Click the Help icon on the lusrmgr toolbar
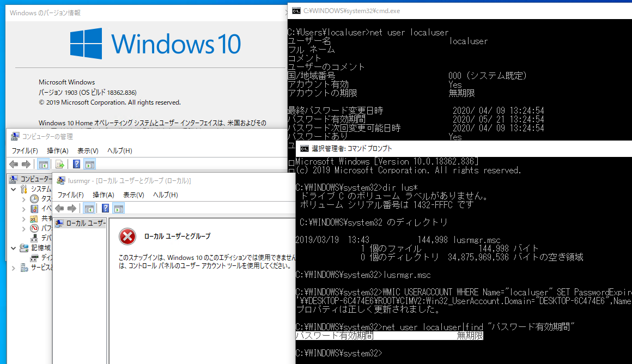The height and width of the screenshot is (364, 632). [x=105, y=208]
